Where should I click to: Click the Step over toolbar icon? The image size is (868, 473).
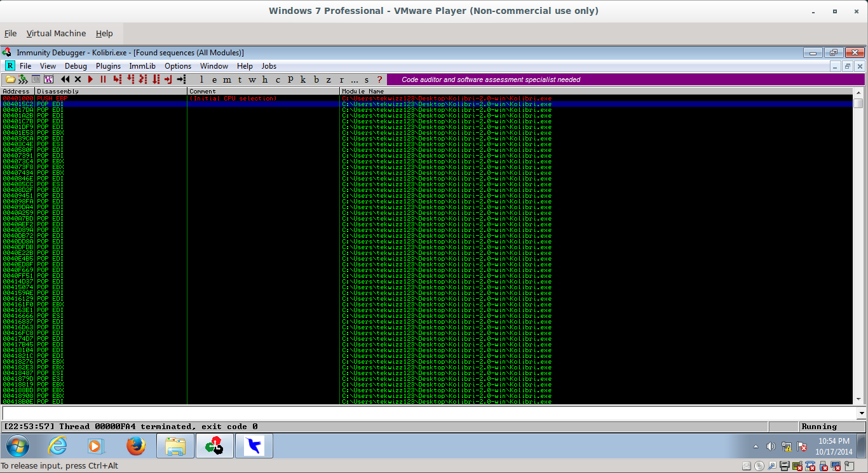tap(130, 79)
